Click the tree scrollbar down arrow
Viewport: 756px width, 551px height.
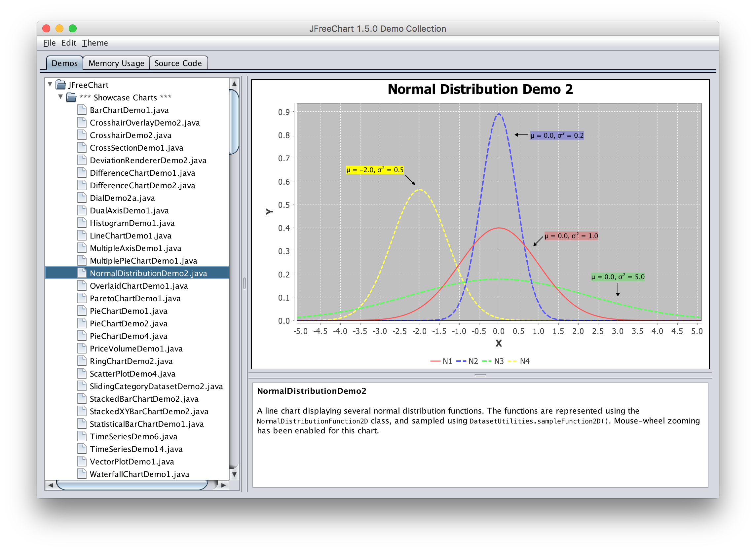(234, 474)
